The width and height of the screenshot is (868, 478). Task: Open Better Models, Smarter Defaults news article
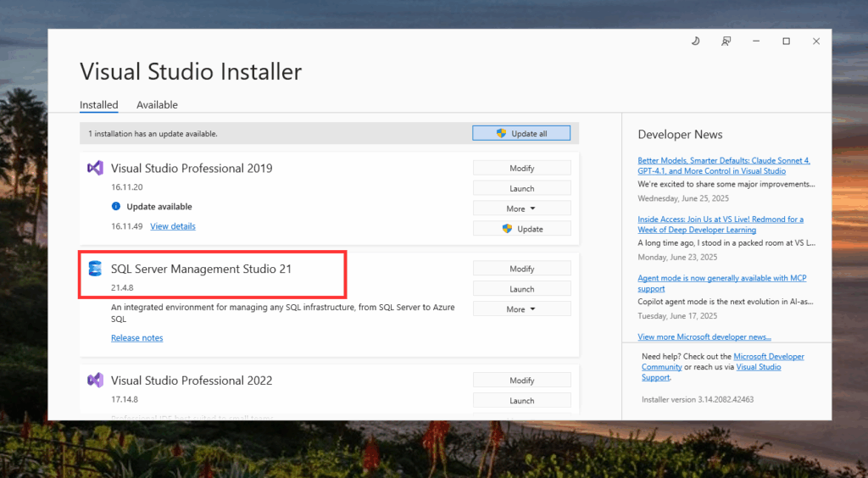724,165
